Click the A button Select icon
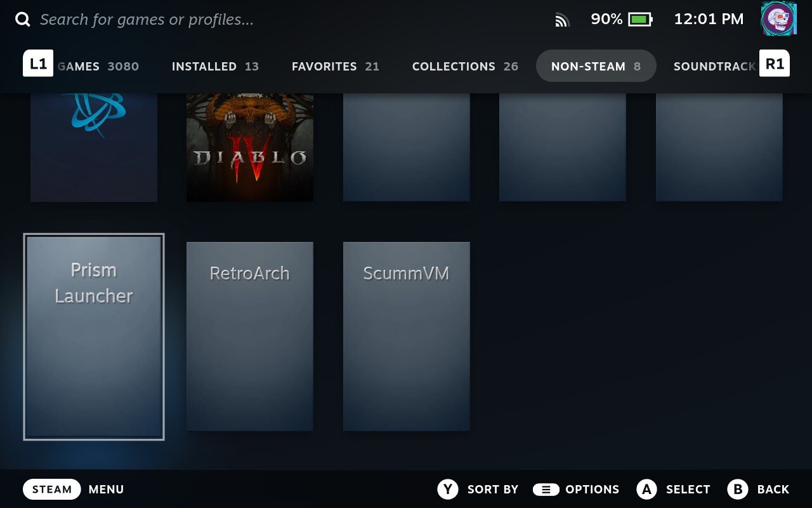 click(646, 489)
